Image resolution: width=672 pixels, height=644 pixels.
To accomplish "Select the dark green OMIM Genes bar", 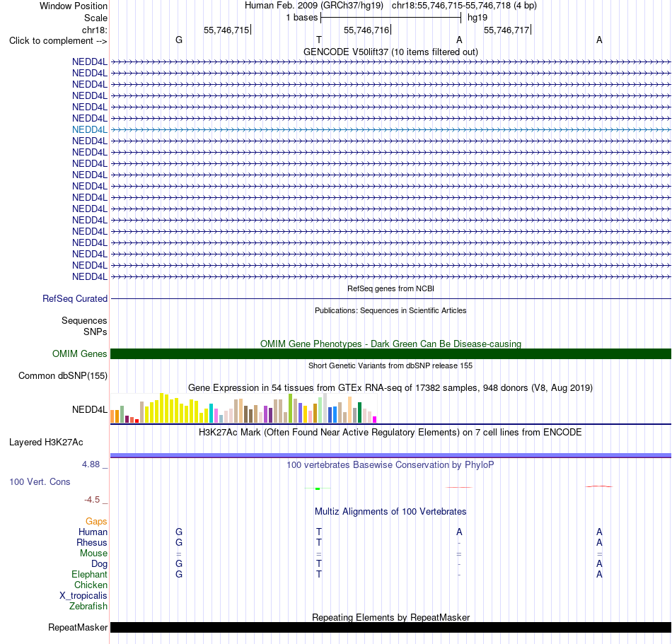I will click(390, 353).
